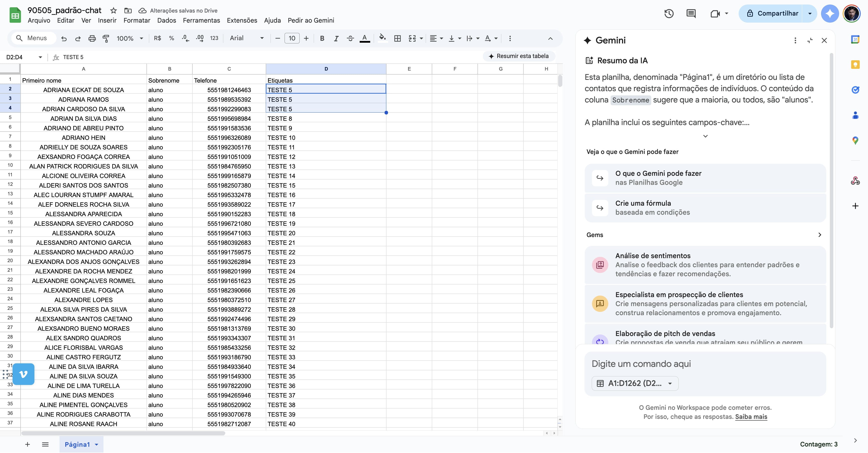The image size is (868, 453).
Task: Open text wrapping dropdown
Action: (x=473, y=38)
